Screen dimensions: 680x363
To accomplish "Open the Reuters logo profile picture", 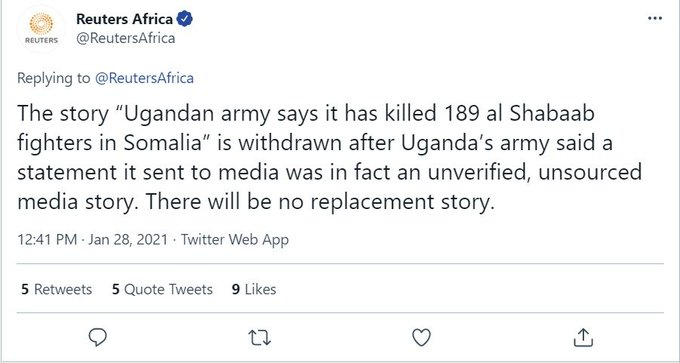I will (42, 29).
